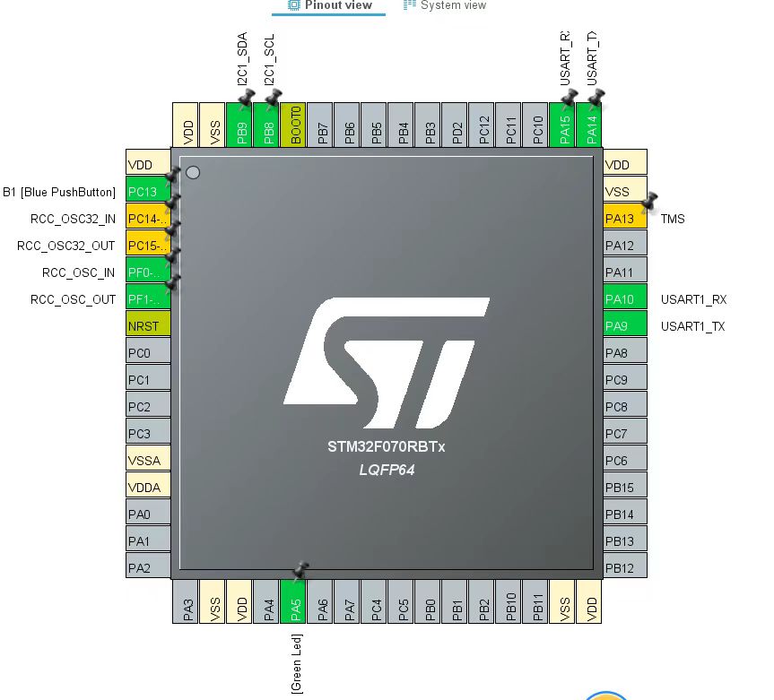The height and width of the screenshot is (700, 774).
Task: Click the pushpin icon on pin PA15
Action: (x=570, y=98)
